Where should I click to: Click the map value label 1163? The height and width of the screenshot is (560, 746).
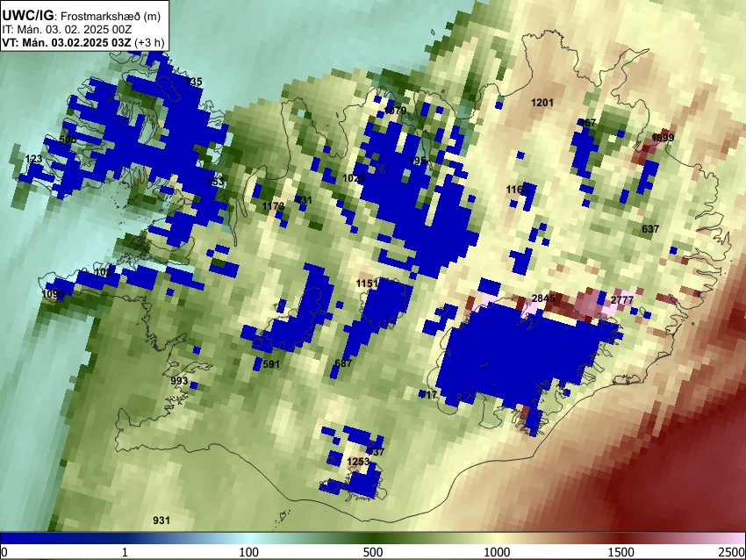click(x=517, y=190)
